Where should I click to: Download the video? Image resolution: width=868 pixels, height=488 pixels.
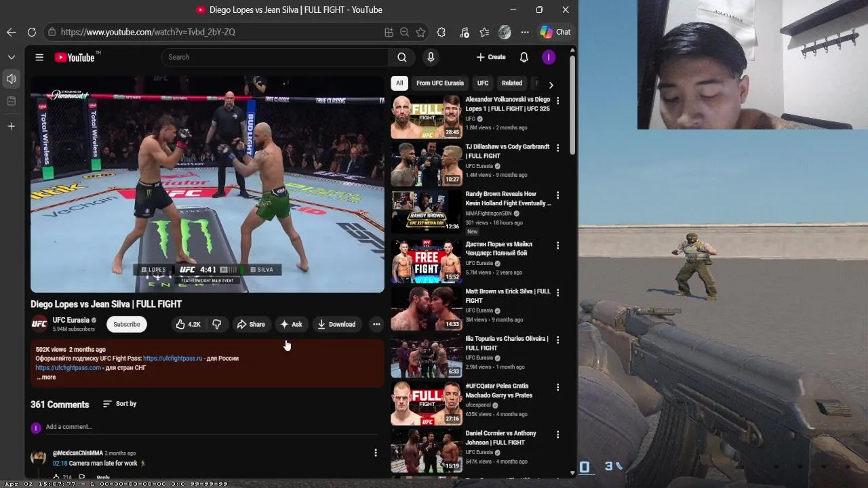tap(336, 324)
